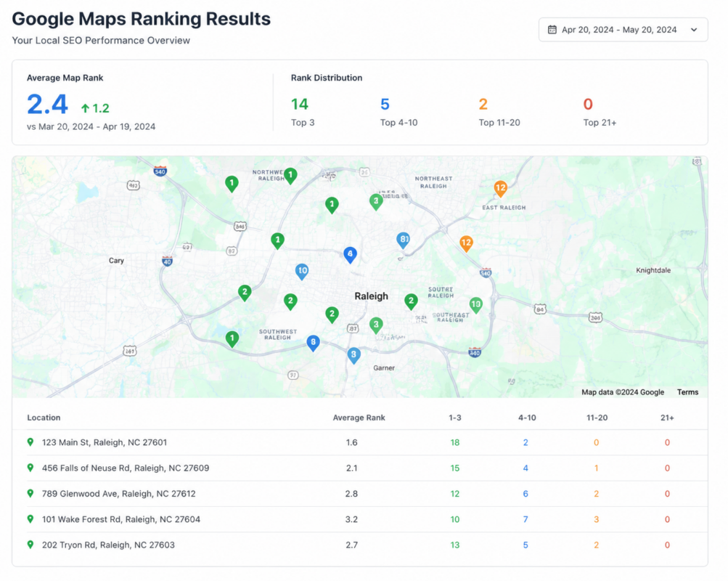
Task: Select row 789 Glenwood Ave, Raleigh, NC 27612
Action: click(x=360, y=494)
